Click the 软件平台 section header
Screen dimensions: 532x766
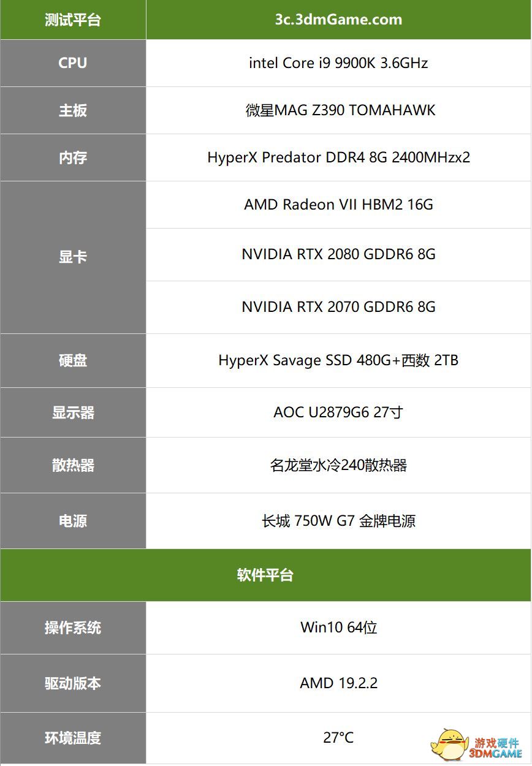click(x=265, y=575)
